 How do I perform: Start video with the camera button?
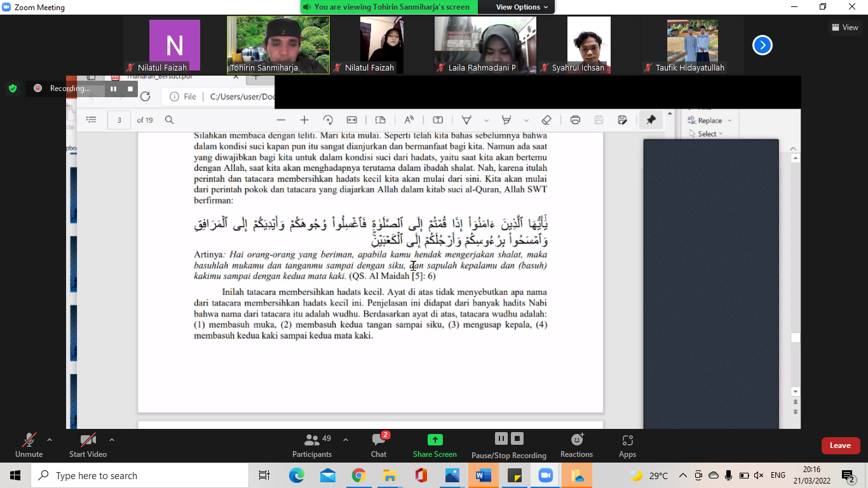88,444
